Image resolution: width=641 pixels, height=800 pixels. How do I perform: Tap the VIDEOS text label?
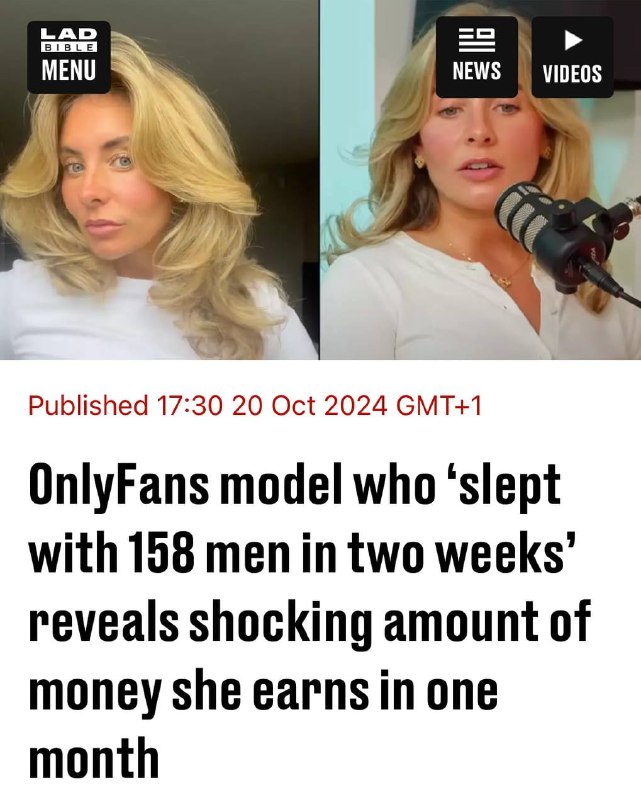[x=573, y=73]
